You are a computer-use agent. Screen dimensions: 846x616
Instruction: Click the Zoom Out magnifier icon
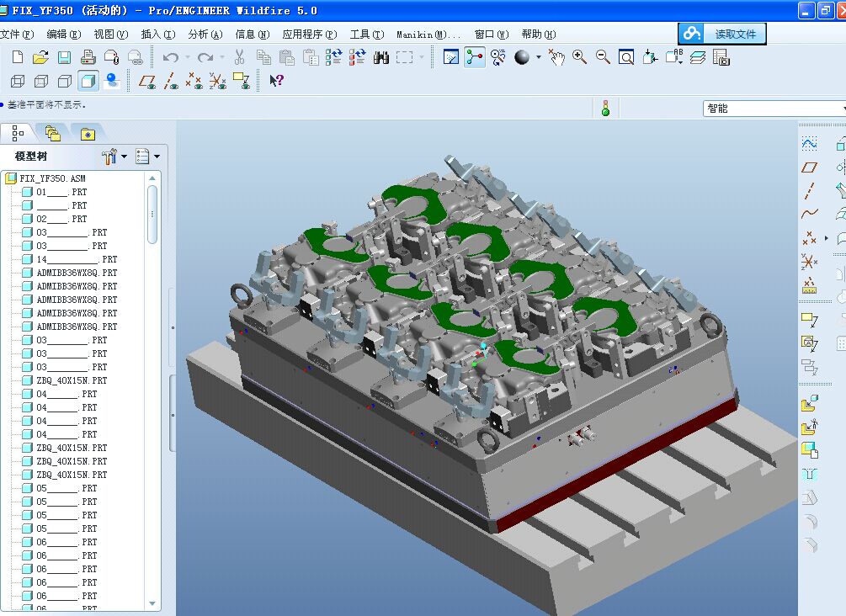tap(603, 57)
